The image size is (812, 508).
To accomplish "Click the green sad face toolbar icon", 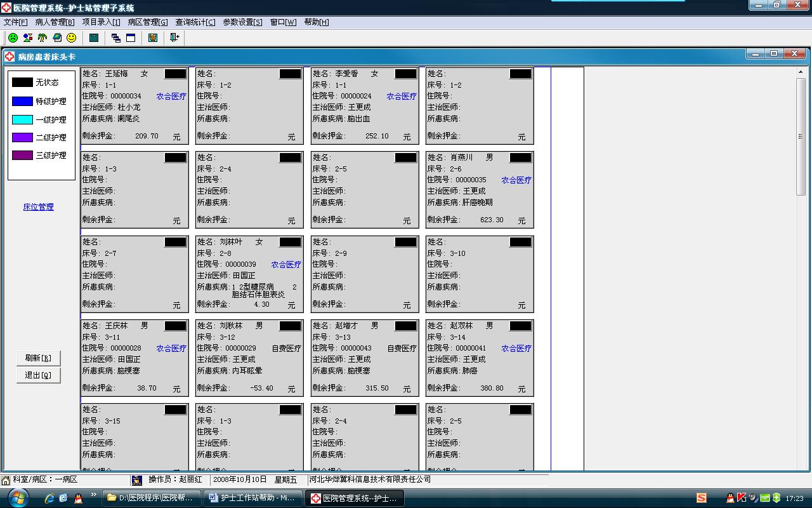I will [x=13, y=38].
